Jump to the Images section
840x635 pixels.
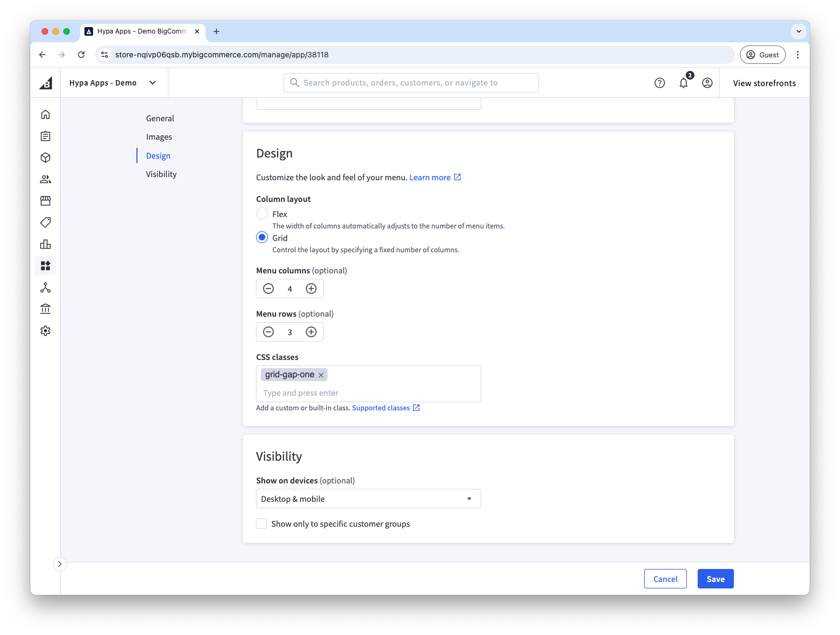(x=159, y=137)
